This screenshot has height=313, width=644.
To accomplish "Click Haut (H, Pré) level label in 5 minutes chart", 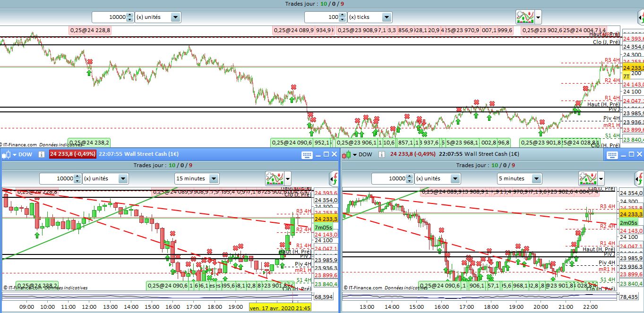I will (599, 249).
